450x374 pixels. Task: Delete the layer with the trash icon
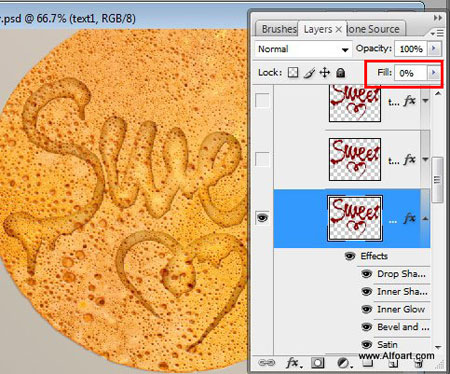(418, 364)
